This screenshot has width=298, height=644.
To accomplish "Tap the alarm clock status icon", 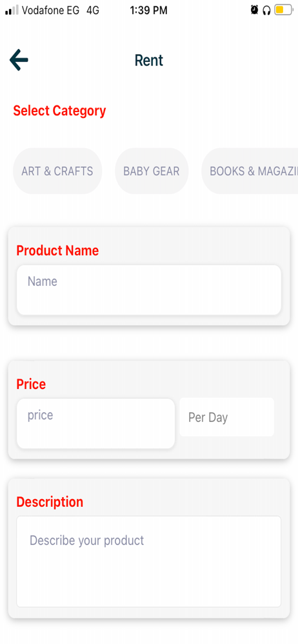I will [254, 10].
